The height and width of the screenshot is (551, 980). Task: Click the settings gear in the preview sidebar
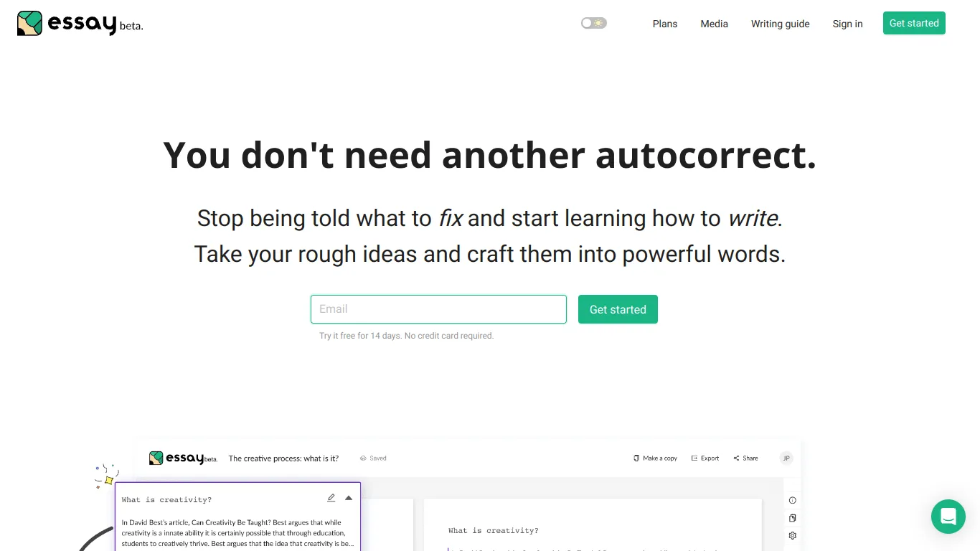click(793, 535)
